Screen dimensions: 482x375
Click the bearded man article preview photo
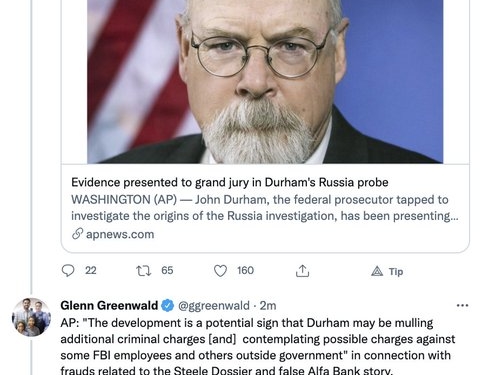coord(265,82)
